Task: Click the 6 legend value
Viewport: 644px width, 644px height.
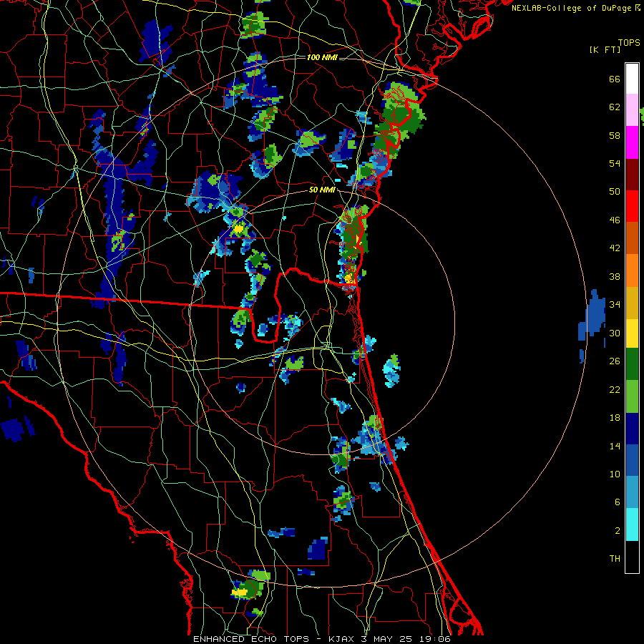Action: 618,502
